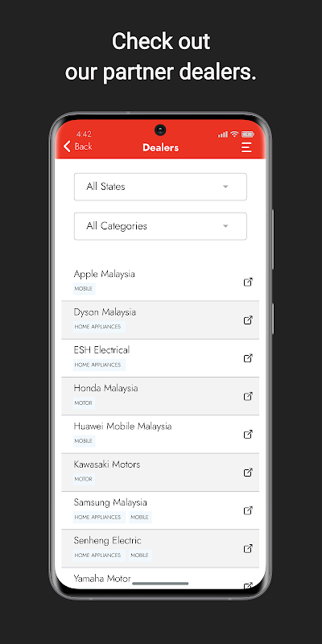This screenshot has height=644, width=322.
Task: Select the Yamaha Motor dealer entry
Action: click(160, 579)
